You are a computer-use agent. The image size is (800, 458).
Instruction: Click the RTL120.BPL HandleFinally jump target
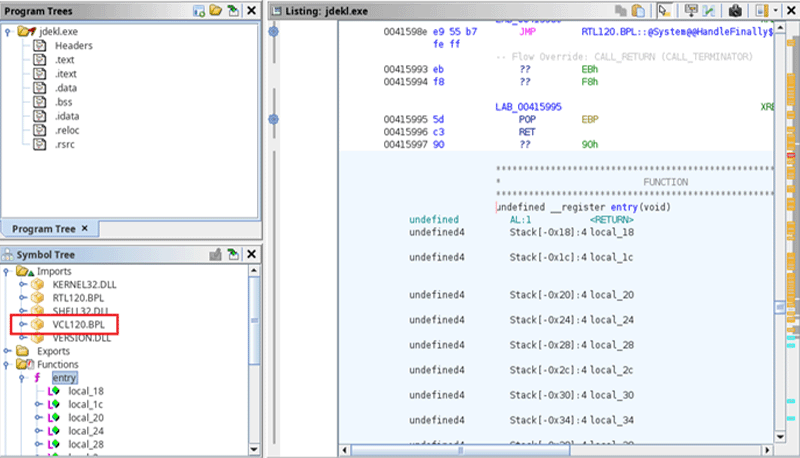[677, 32]
